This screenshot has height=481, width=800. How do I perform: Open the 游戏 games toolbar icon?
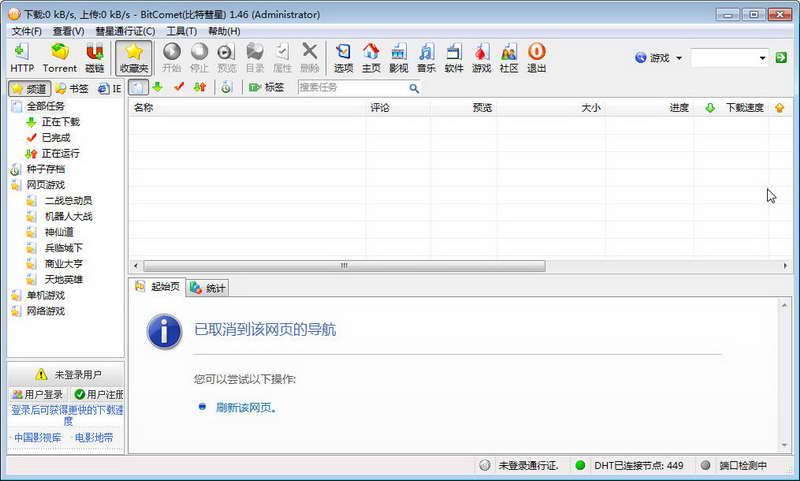click(481, 58)
